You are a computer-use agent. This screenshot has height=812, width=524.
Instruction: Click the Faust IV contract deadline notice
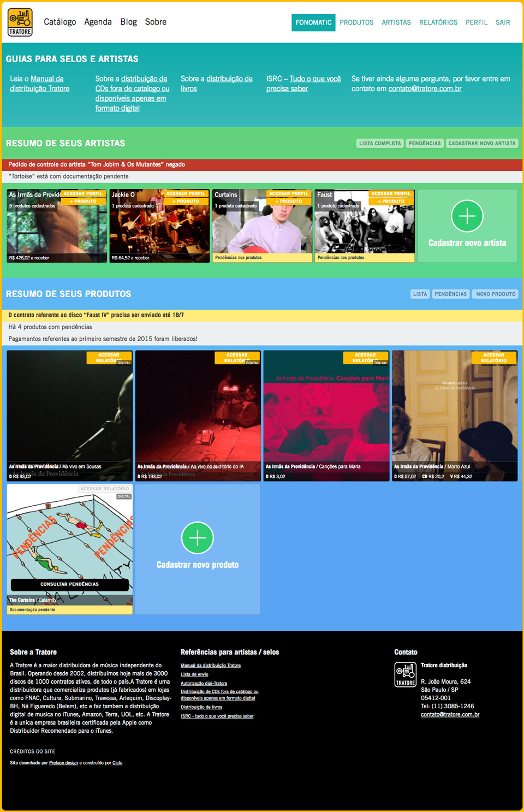pos(262,315)
